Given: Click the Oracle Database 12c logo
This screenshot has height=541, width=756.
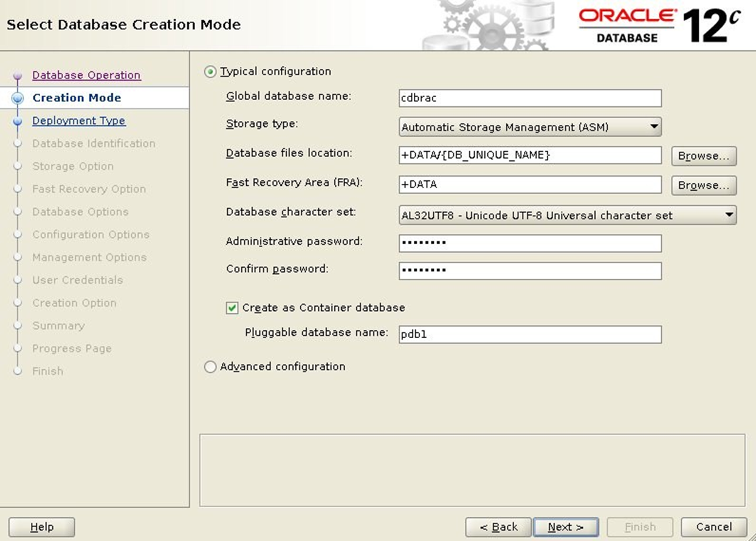Looking at the screenshot, I should (x=660, y=25).
